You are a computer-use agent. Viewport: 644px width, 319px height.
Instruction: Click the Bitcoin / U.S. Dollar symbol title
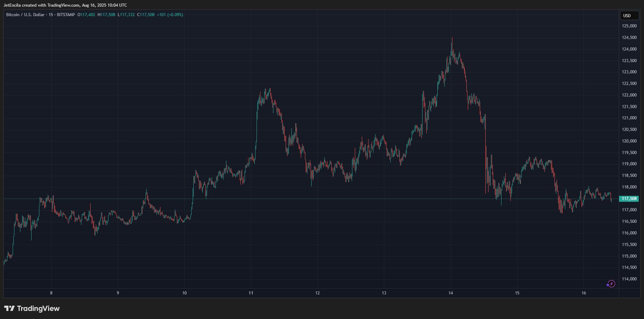pyautogui.click(x=25, y=15)
